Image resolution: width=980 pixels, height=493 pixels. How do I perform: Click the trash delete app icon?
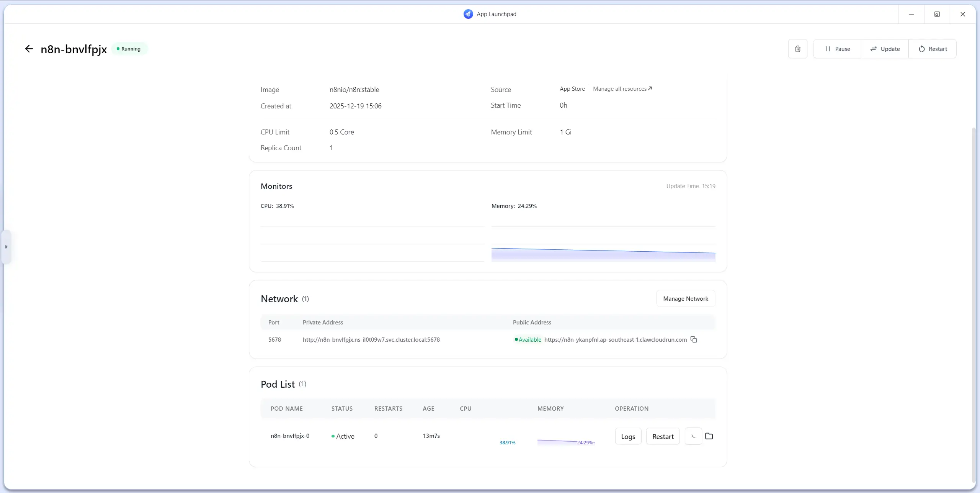(797, 49)
